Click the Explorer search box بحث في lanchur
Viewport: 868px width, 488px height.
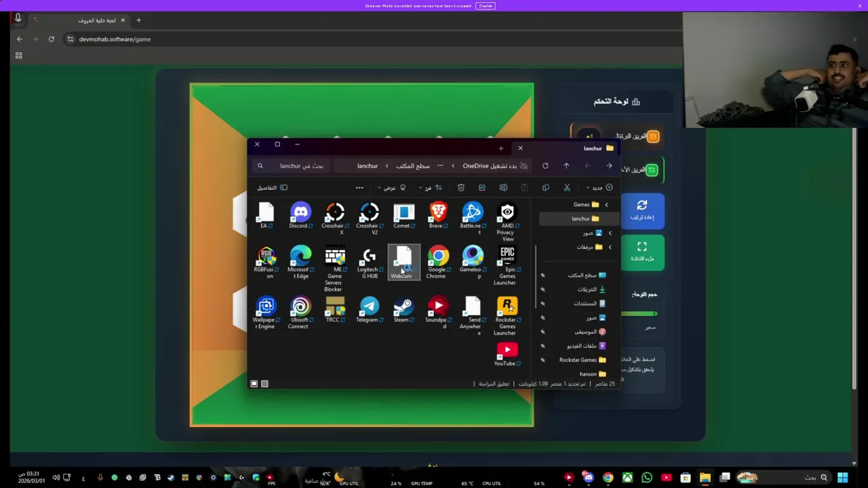pyautogui.click(x=290, y=166)
